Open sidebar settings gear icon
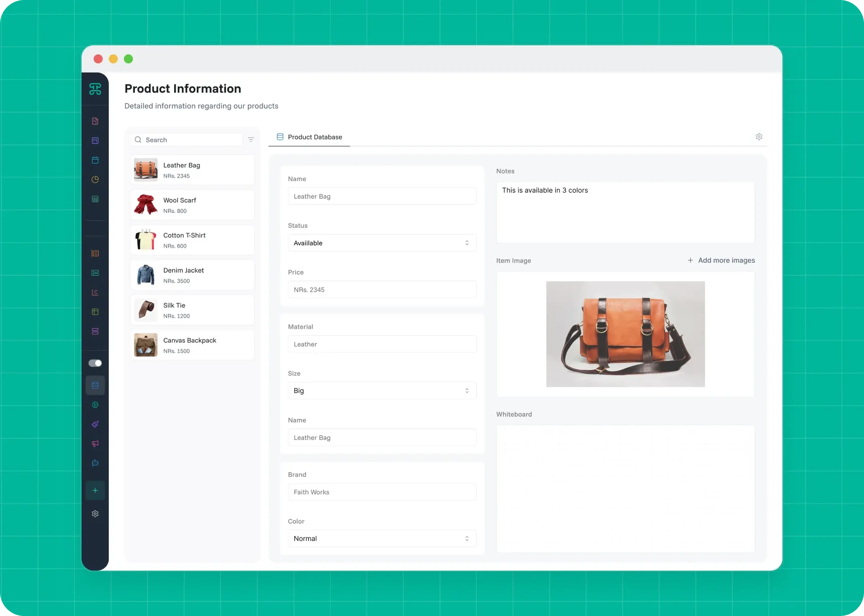The height and width of the screenshot is (616, 864). (95, 514)
